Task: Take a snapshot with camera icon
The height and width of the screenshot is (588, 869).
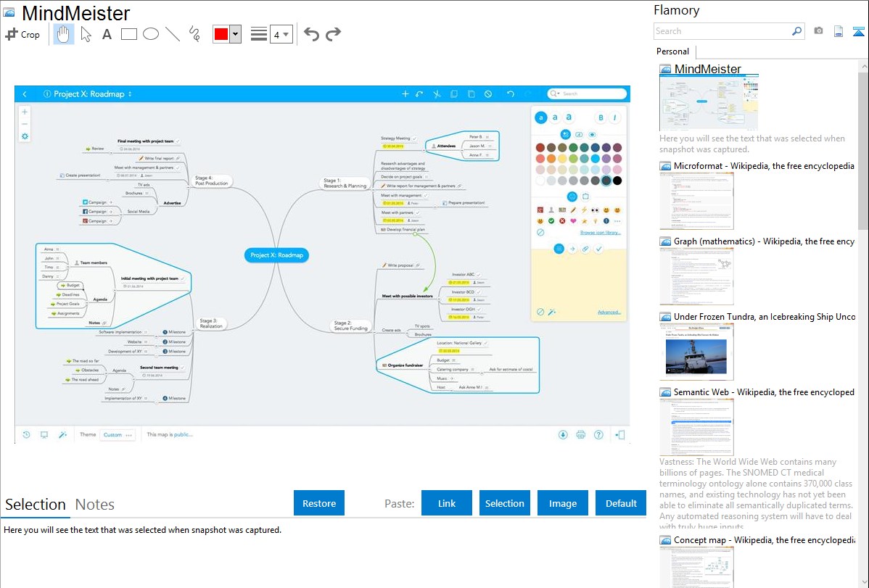Action: (x=818, y=31)
